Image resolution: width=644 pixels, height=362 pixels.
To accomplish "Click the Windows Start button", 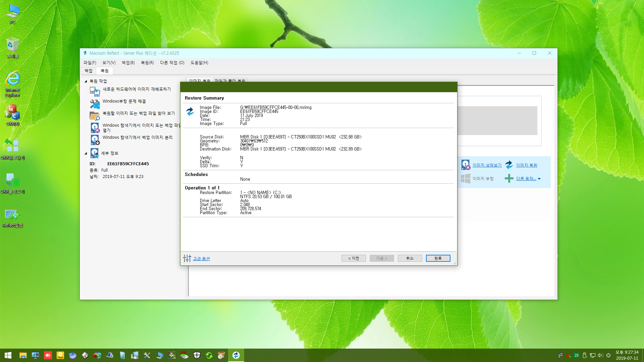I will (x=8, y=355).
